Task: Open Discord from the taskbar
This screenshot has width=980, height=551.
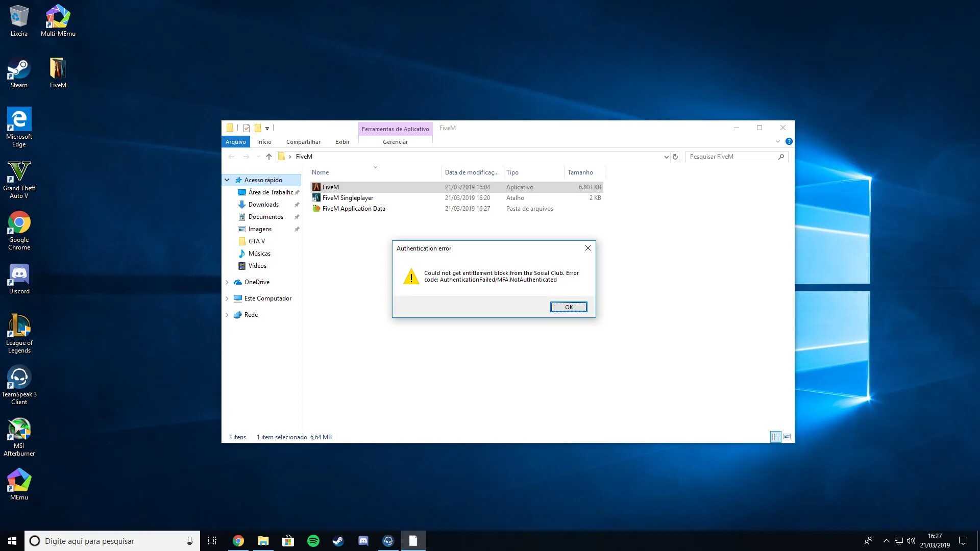Action: tap(363, 541)
